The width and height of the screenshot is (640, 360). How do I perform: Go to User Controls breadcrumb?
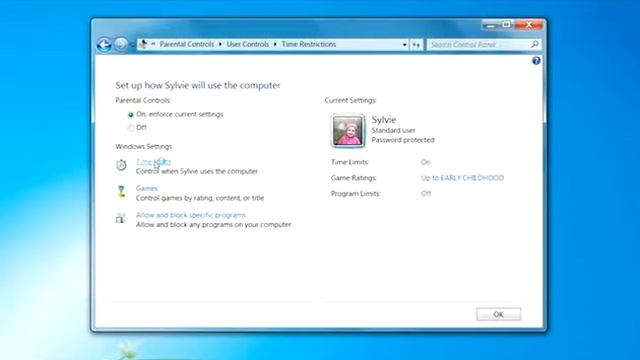point(248,44)
